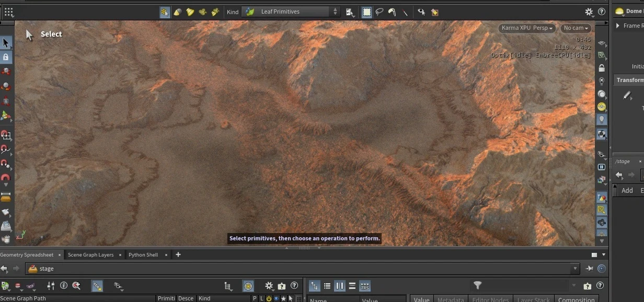The image size is (644, 302).
Task: Expand the Frame Range disclosure triangle
Action: [618, 26]
